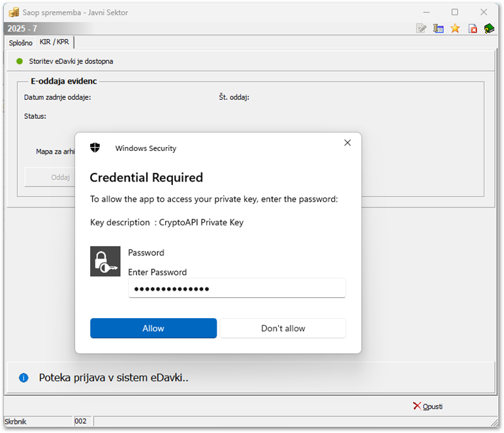
Task: Click the greyed-out checklist edit icon
Action: pyautogui.click(x=421, y=29)
